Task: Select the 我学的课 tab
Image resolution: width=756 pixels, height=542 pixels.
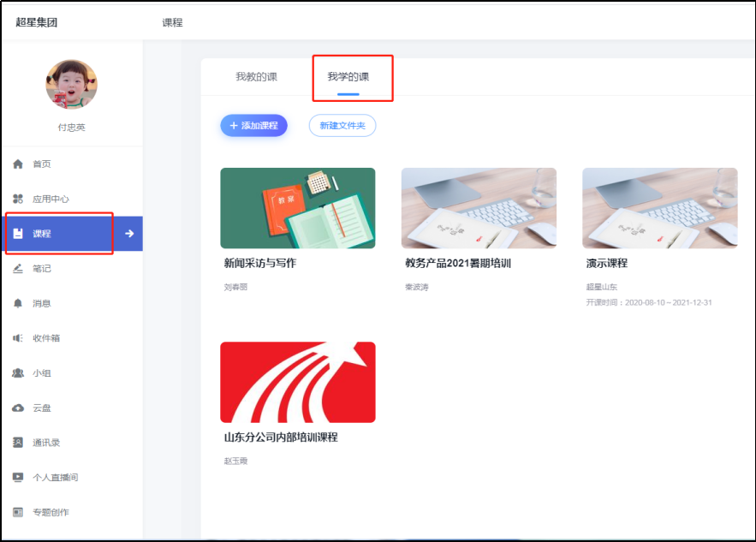Action: [x=348, y=77]
